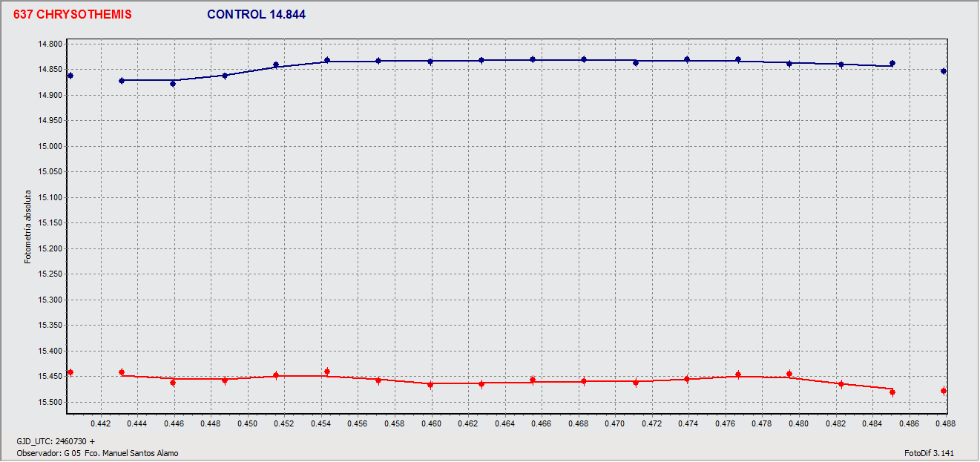The height and width of the screenshot is (462, 980).
Task: Click the x-axis tick label 0.472
Action: [x=651, y=424]
